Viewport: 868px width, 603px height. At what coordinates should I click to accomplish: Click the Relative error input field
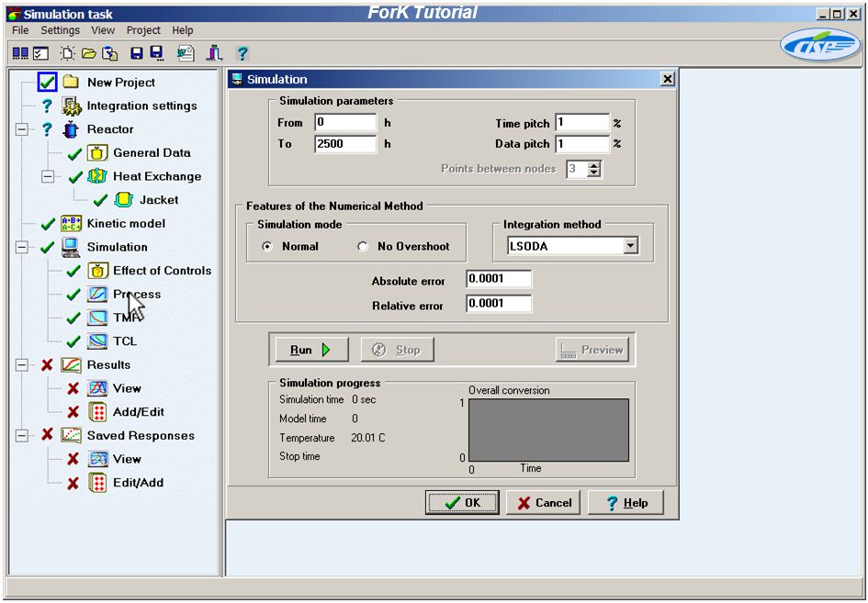coord(499,304)
